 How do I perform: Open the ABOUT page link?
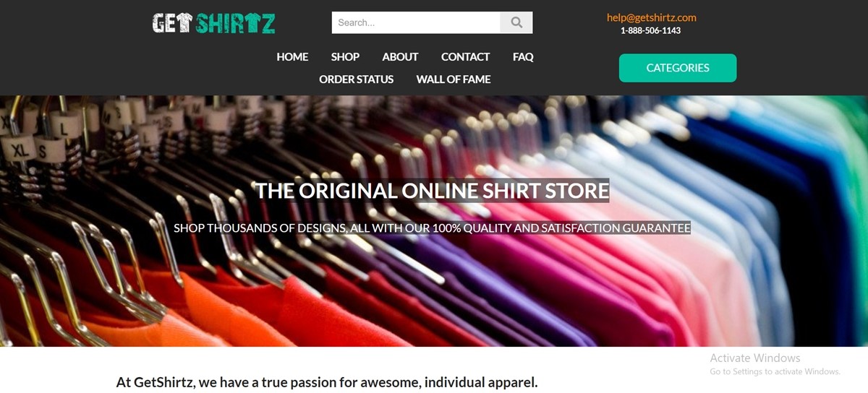click(x=400, y=57)
